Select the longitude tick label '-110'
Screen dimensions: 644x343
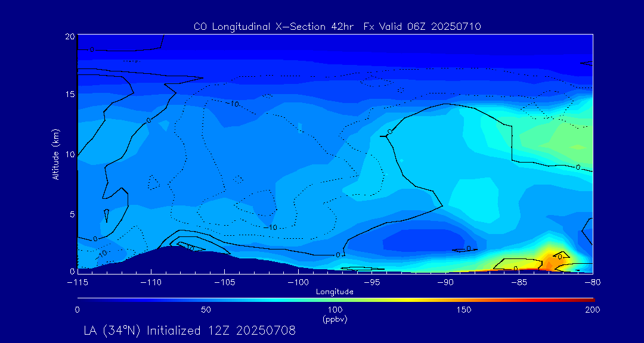coord(151,283)
